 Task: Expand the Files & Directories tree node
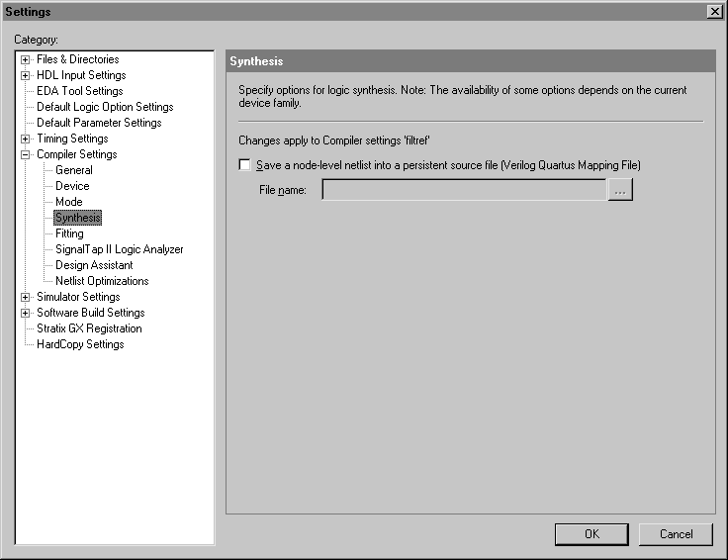[x=26, y=59]
